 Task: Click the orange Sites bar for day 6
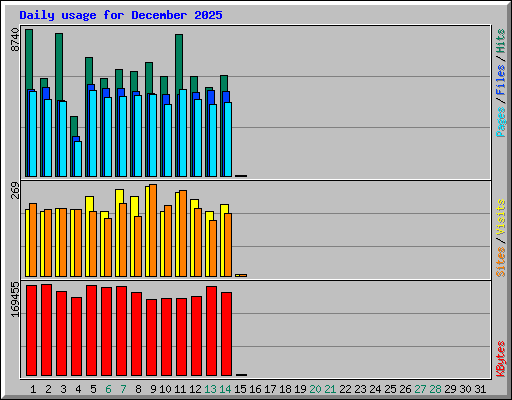click(108, 247)
